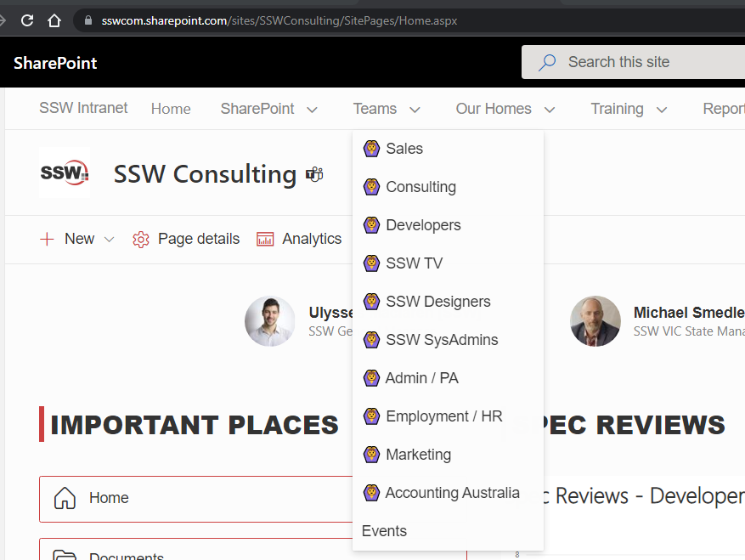This screenshot has width=745, height=560.
Task: Click the lion icon next to Employment / HR
Action: (371, 416)
